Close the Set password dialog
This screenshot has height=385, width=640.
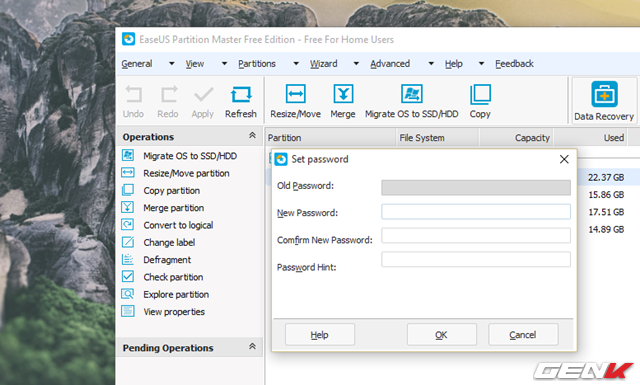click(x=564, y=159)
